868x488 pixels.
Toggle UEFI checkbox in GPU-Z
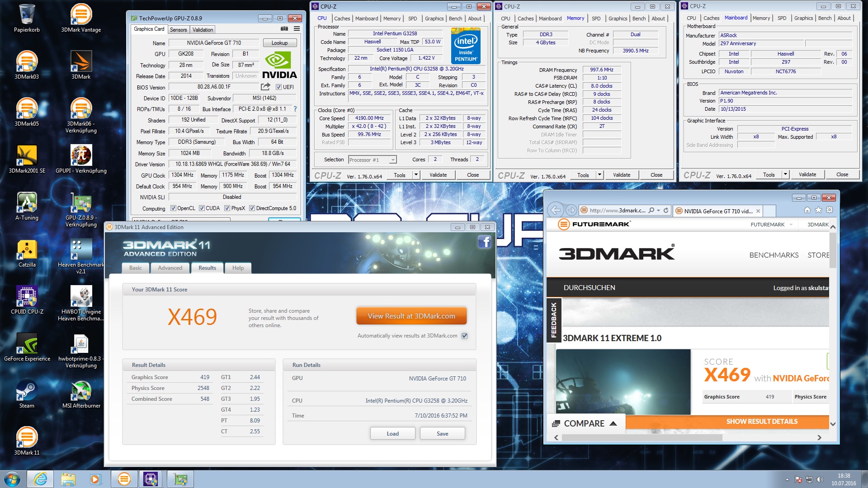[x=279, y=87]
